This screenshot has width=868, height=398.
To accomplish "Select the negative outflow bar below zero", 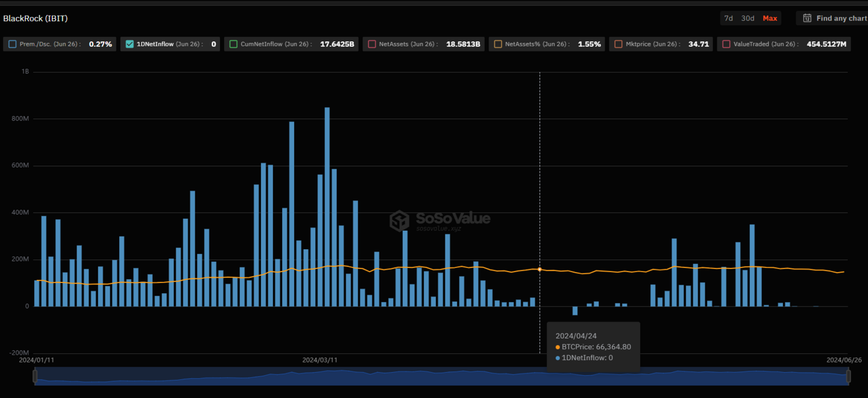I will (575, 311).
